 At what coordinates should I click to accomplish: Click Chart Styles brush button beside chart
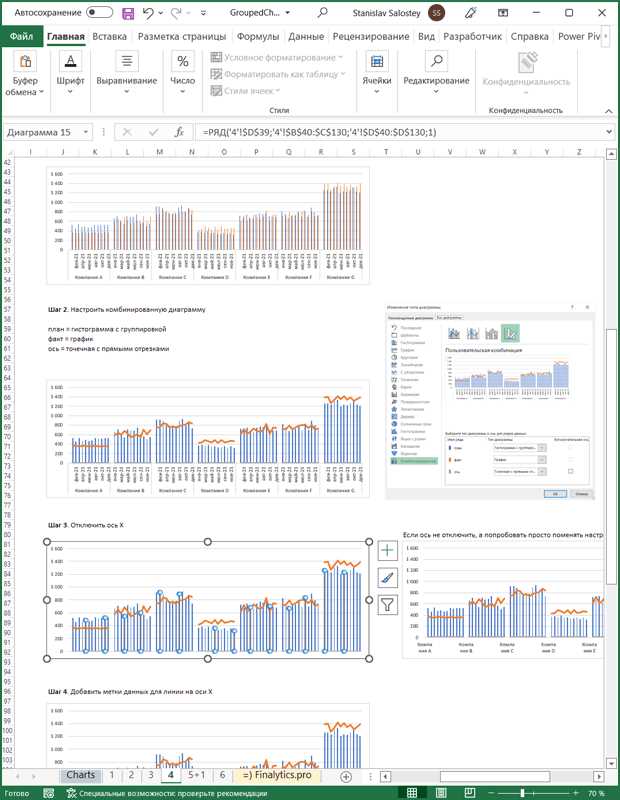click(387, 578)
